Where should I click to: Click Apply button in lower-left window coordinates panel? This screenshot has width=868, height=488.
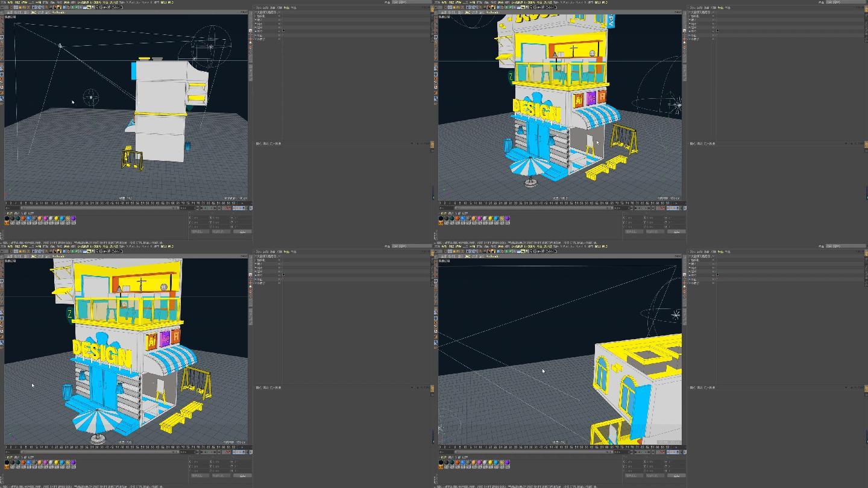pyautogui.click(x=242, y=475)
